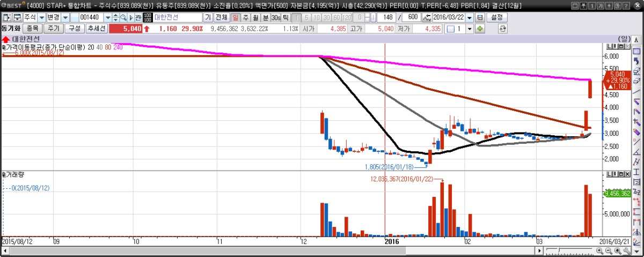Click the 동기화 sync label

[x=11, y=28]
